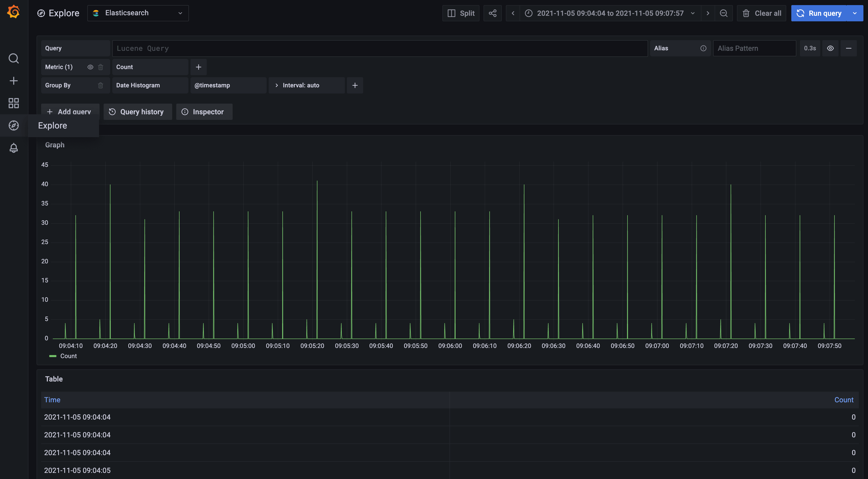The image size is (868, 479).
Task: Select the Alerting bell icon
Action: click(x=13, y=148)
